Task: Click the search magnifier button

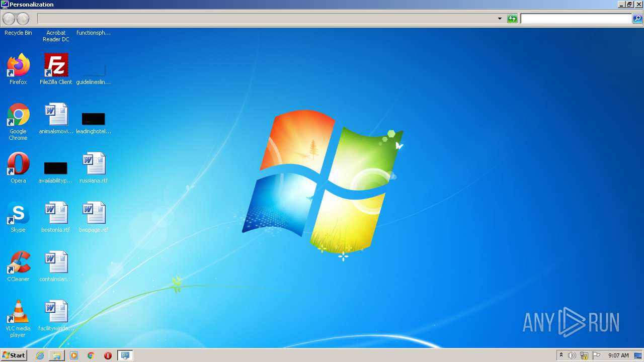Action: pos(637,19)
